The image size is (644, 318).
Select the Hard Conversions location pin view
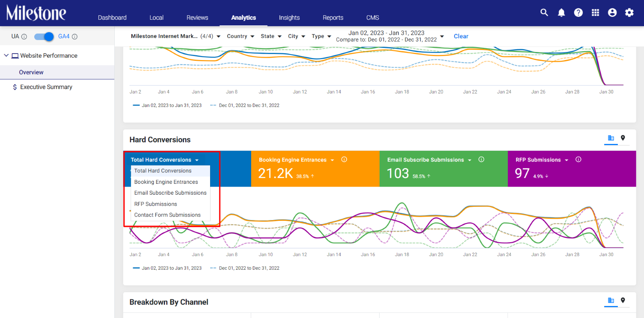tap(623, 138)
